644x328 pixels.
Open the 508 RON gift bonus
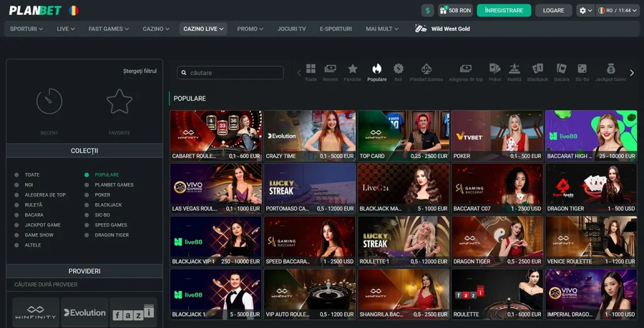point(455,10)
